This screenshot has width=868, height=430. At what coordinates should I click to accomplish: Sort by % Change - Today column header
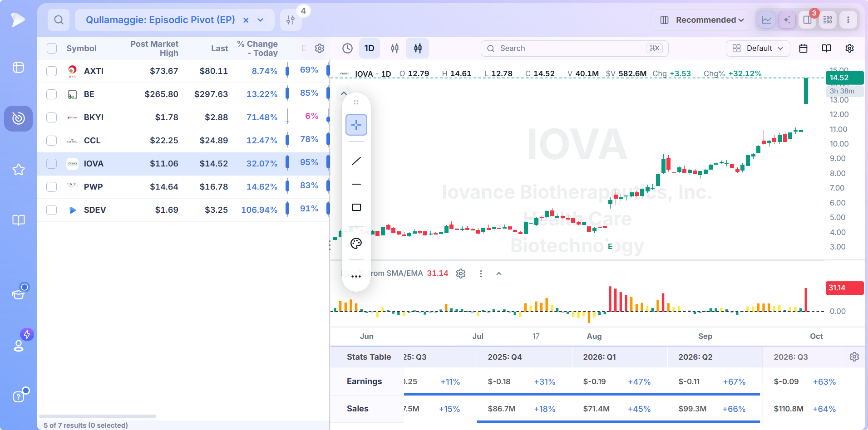(257, 49)
